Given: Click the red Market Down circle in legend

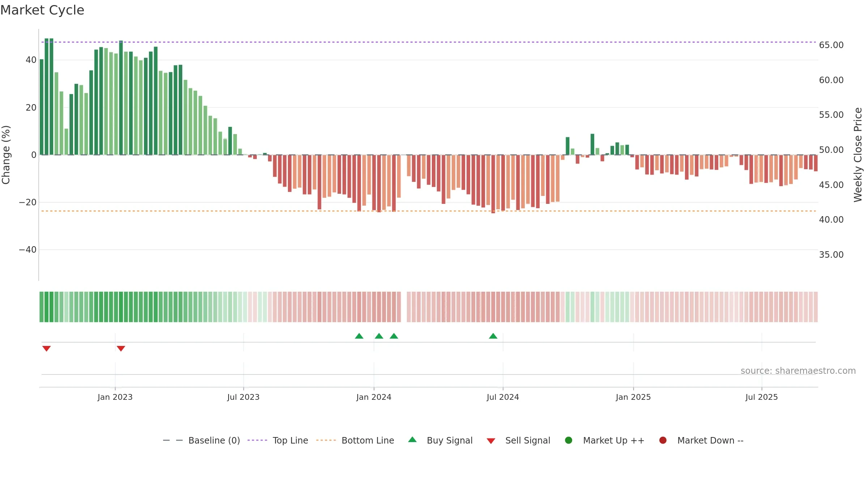Looking at the screenshot, I should [663, 440].
